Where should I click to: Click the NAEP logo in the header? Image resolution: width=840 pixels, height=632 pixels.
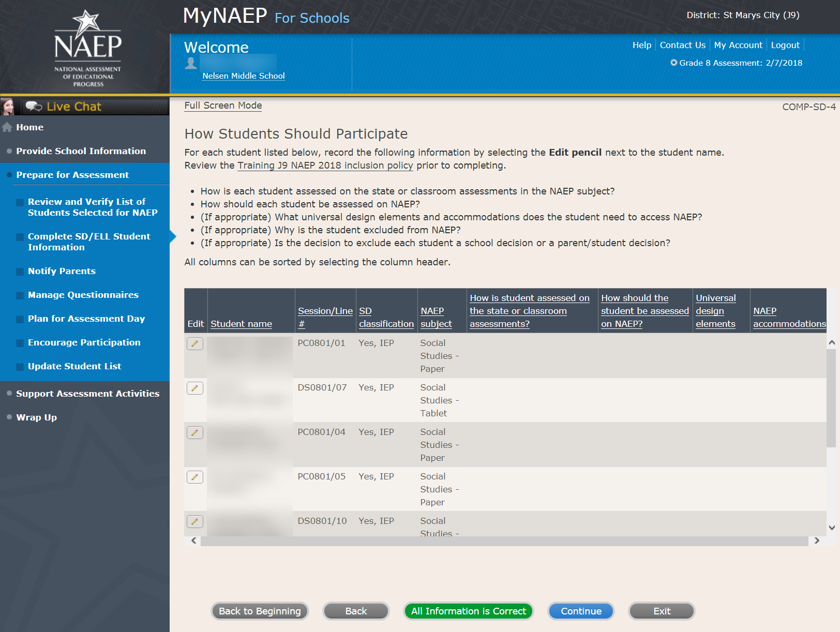click(x=88, y=49)
